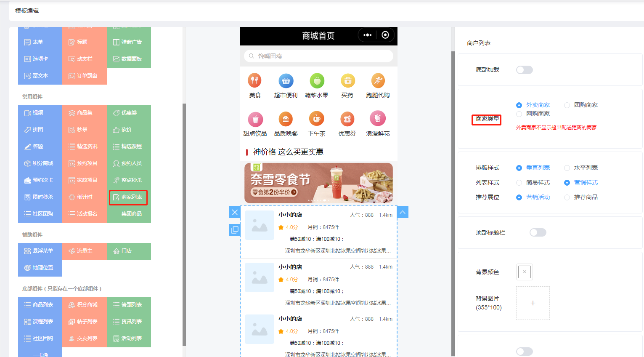
Task: Add the 答题列表 bottom component
Action: click(129, 305)
